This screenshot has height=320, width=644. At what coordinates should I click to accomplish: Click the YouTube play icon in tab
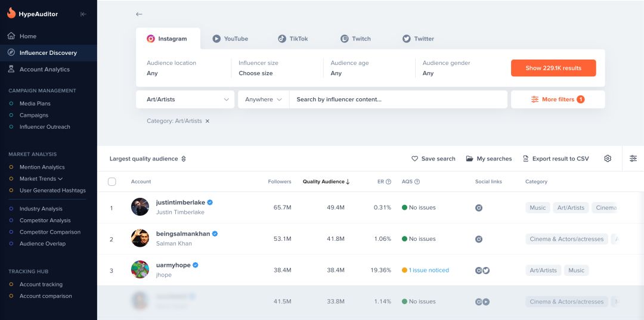[x=216, y=39]
